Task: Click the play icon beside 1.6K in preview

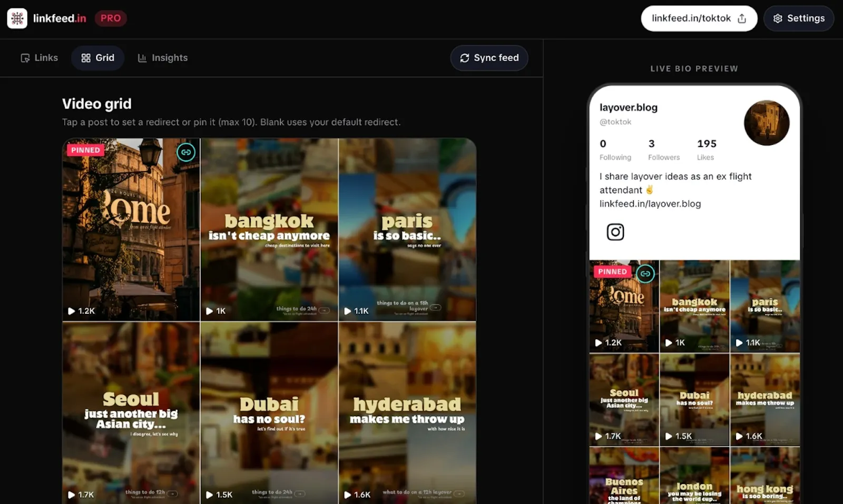Action: [739, 436]
